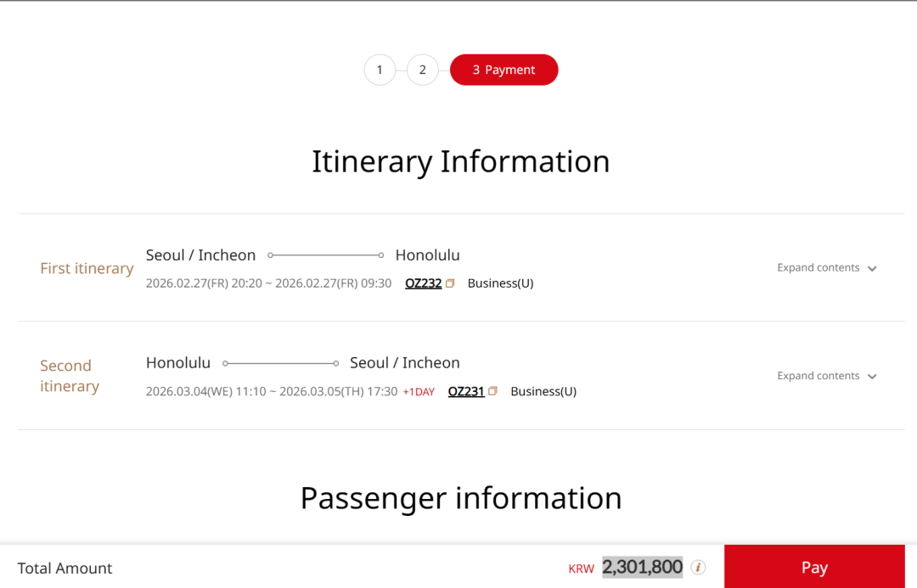Click the "Passenger information" heading
The height and width of the screenshot is (588, 917).
tap(460, 498)
